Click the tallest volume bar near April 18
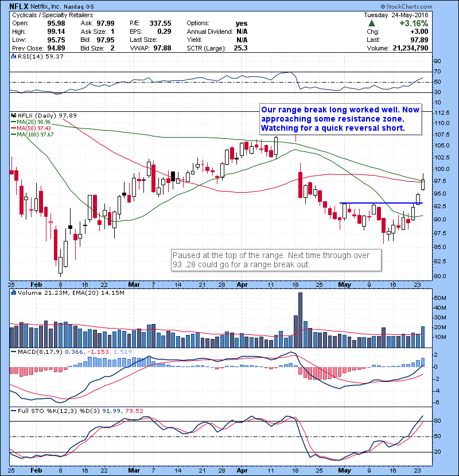The height and width of the screenshot is (476, 459). tap(300, 320)
